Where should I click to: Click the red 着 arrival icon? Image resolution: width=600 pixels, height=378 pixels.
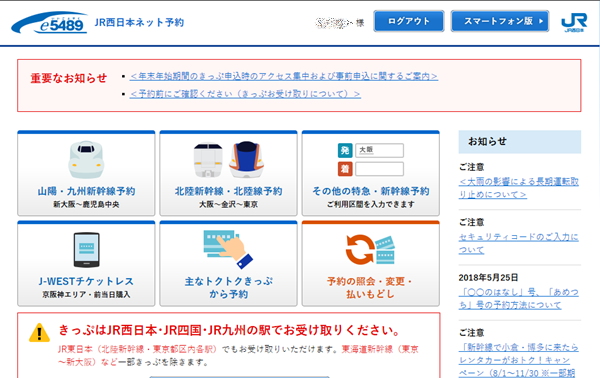(345, 169)
